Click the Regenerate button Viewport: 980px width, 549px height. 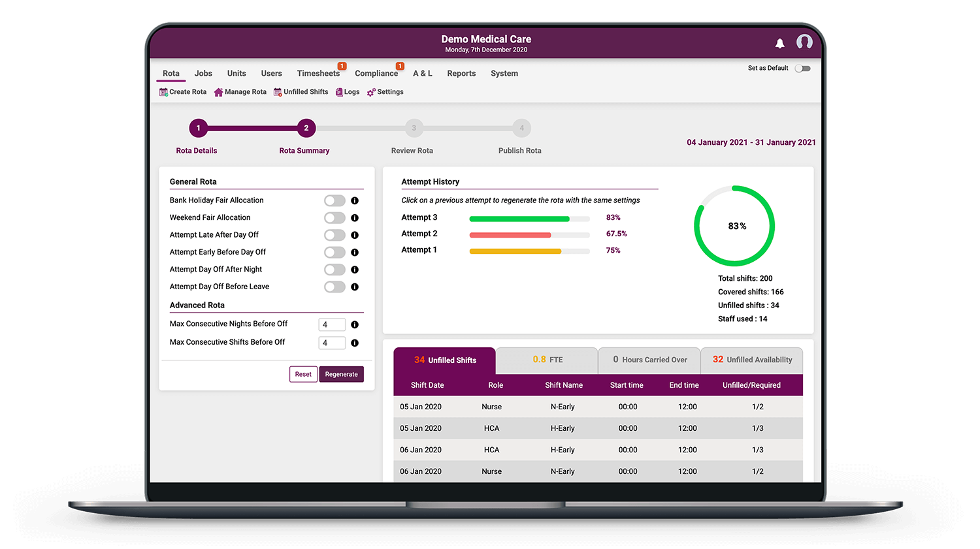(341, 374)
